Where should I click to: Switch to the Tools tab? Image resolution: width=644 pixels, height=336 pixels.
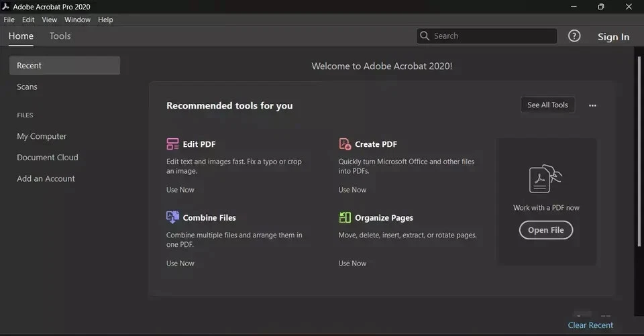pyautogui.click(x=60, y=36)
